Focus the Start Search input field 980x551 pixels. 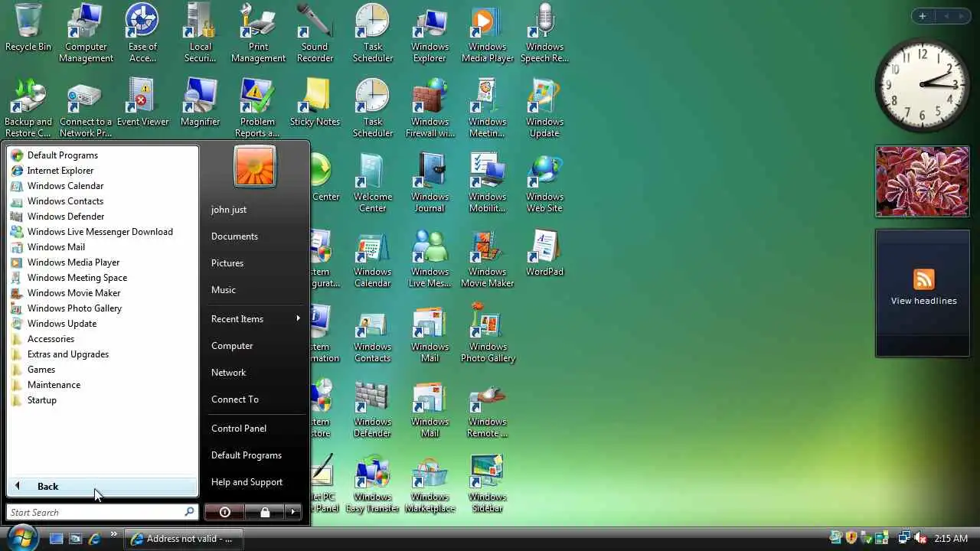pos(102,512)
